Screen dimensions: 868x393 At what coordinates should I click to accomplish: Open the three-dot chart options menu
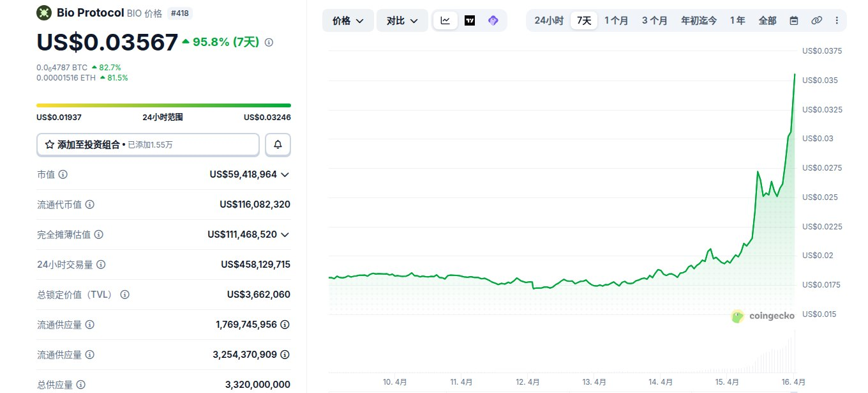(837, 20)
